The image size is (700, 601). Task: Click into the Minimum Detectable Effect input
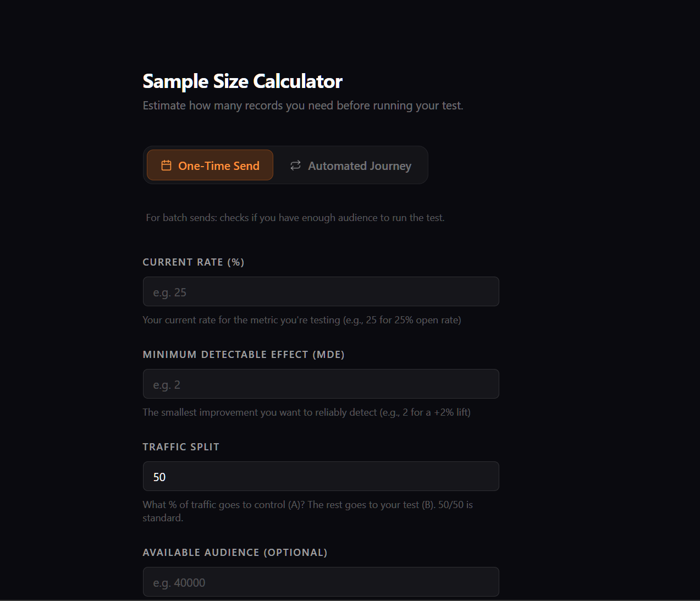(321, 384)
